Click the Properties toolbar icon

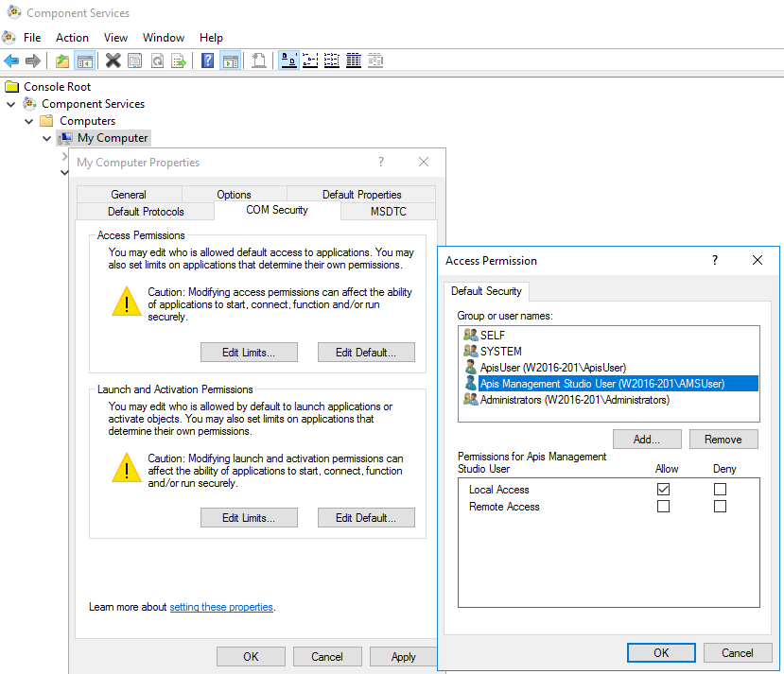[x=134, y=61]
